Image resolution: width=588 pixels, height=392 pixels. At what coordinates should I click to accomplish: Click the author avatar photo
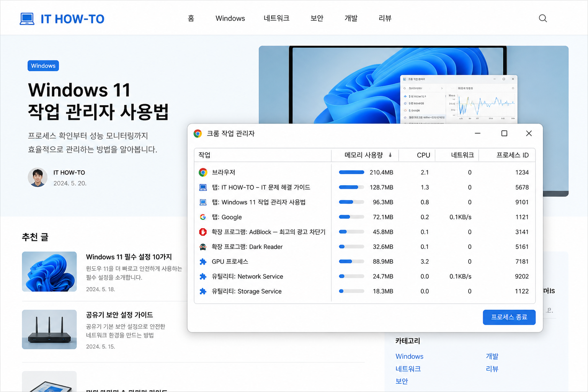point(38,177)
